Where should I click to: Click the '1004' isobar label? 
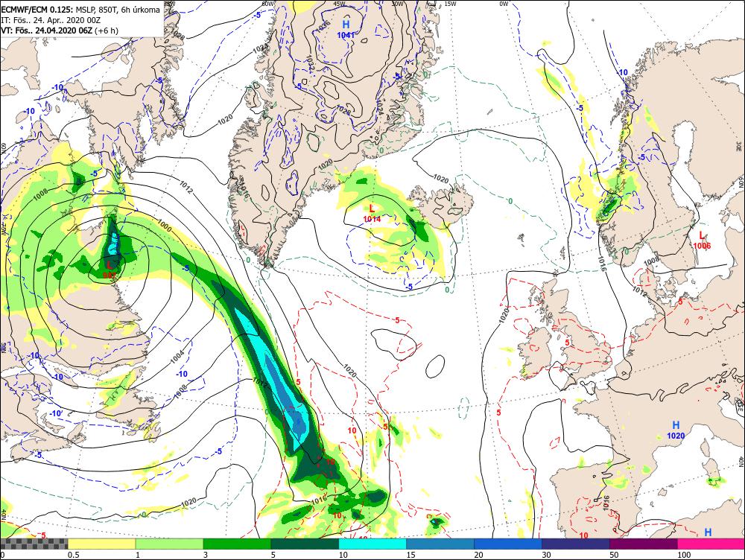(x=177, y=356)
